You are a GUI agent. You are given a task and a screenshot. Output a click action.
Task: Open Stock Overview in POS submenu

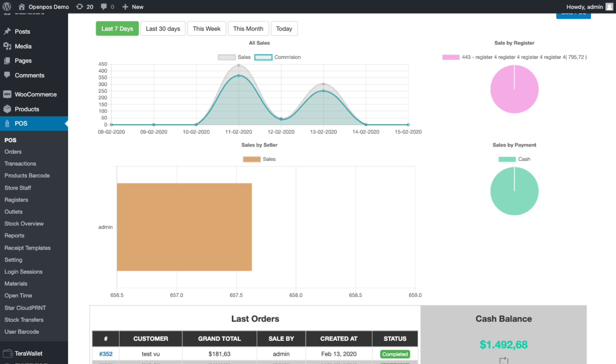click(x=24, y=223)
